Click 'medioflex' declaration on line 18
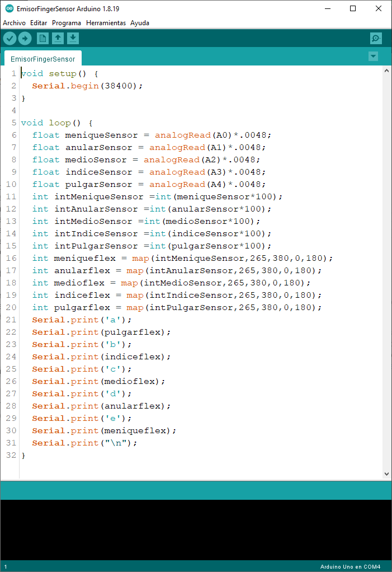392x572 pixels. [x=79, y=283]
